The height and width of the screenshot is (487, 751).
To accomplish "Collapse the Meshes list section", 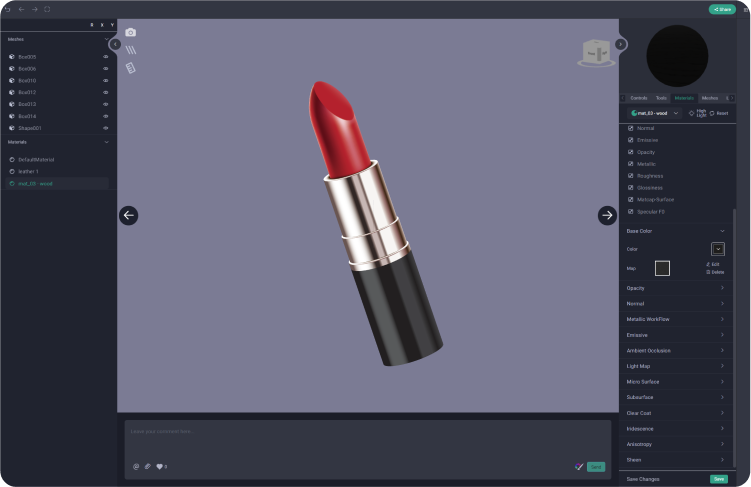I will [x=107, y=39].
